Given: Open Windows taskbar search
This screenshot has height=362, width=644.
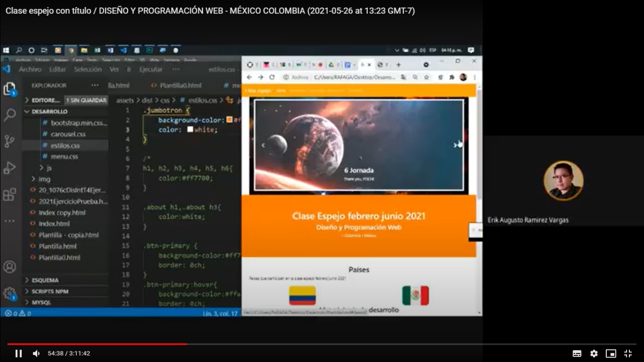Looking at the screenshot, I should [x=19, y=50].
